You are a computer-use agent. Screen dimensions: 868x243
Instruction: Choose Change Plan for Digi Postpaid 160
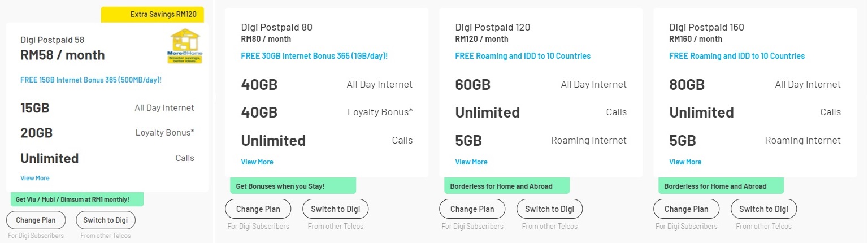tap(686, 209)
